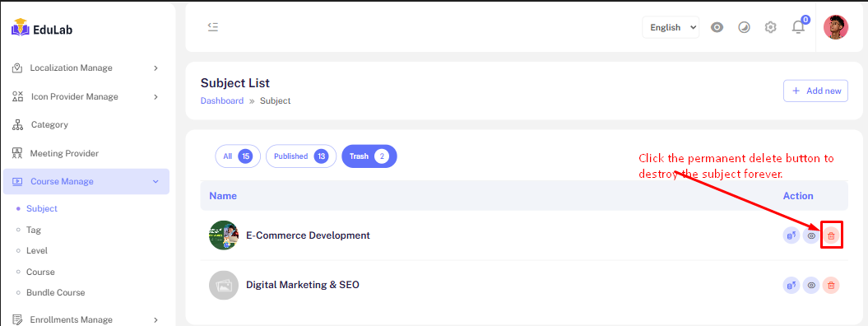The width and height of the screenshot is (868, 326).
Task: Click the E-Commerce Development thumbnail image
Action: point(224,235)
